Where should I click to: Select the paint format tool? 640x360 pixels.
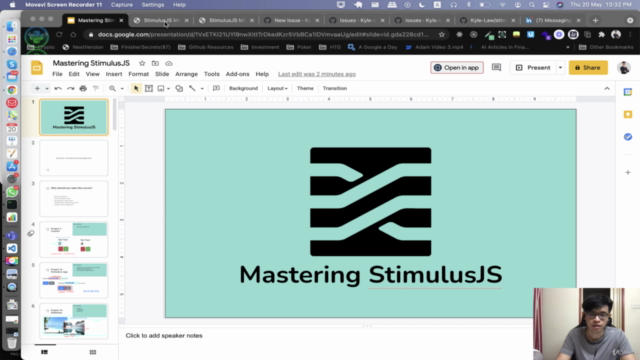point(96,88)
